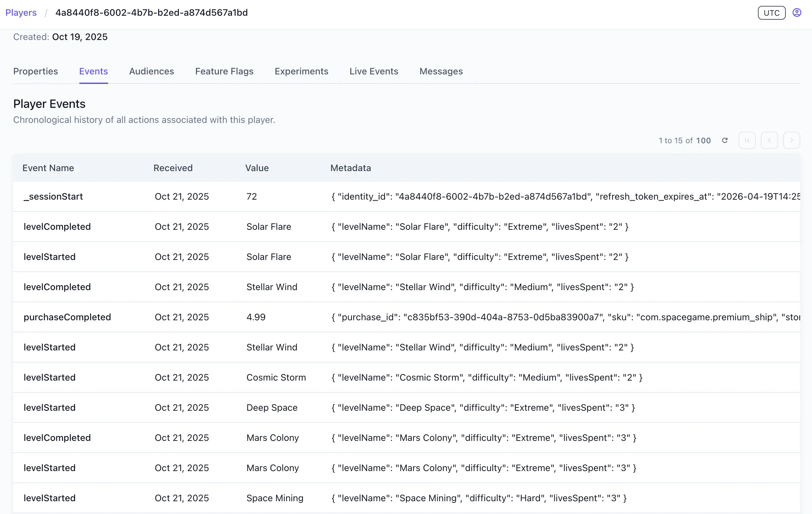
Task: Open the Live Events tab
Action: 374,71
